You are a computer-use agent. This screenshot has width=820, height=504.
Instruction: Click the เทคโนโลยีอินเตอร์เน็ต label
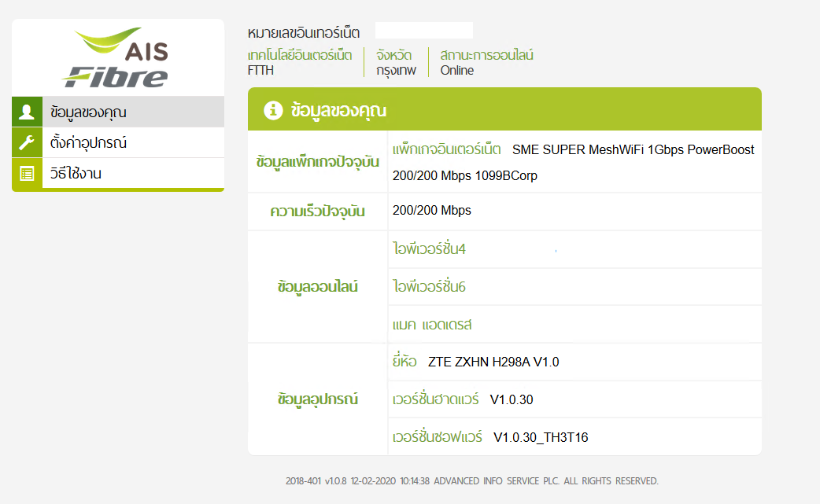(300, 55)
